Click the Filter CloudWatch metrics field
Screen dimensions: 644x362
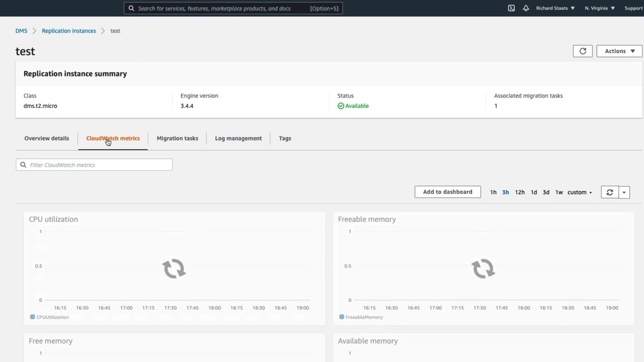pos(94,165)
